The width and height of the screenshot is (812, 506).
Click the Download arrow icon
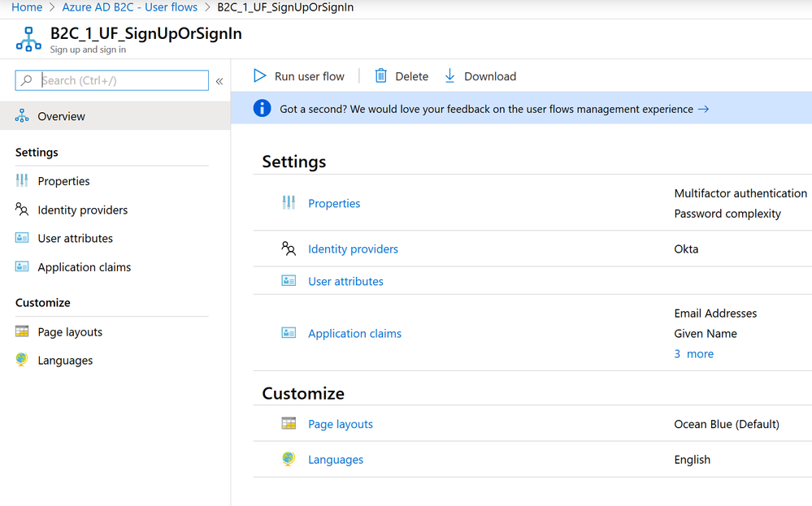(449, 76)
